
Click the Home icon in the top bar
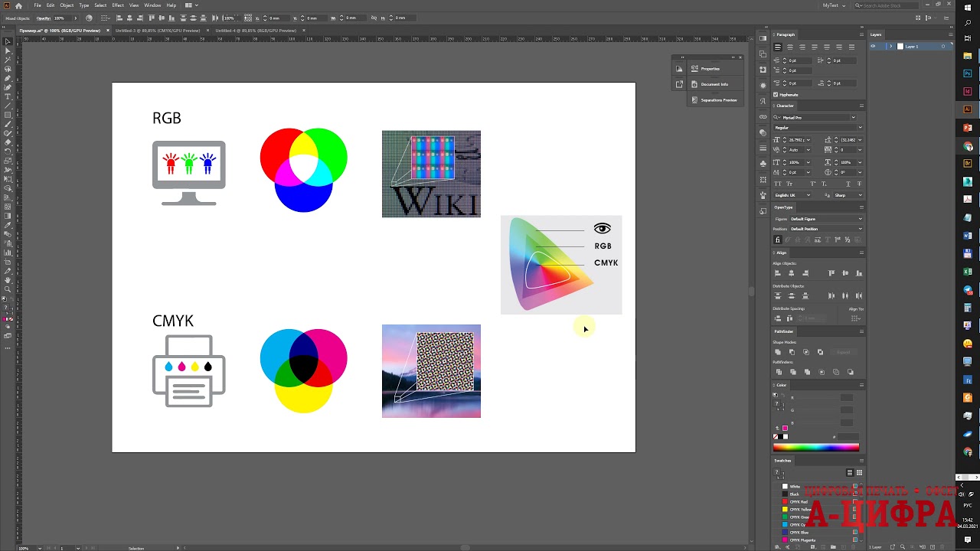coord(18,5)
